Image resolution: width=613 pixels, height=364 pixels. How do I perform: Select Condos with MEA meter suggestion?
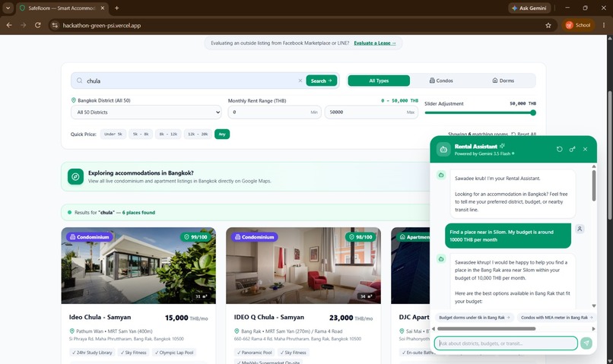(557, 318)
